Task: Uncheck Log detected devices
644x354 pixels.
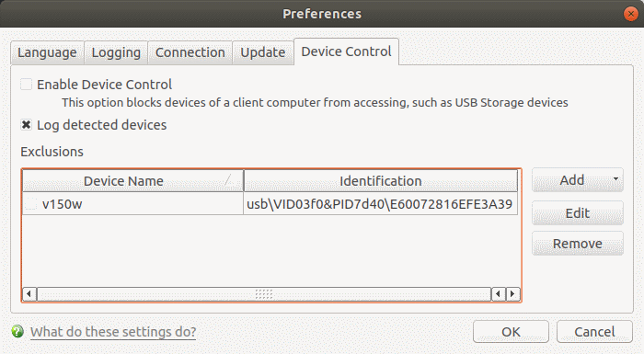Action: [27, 125]
